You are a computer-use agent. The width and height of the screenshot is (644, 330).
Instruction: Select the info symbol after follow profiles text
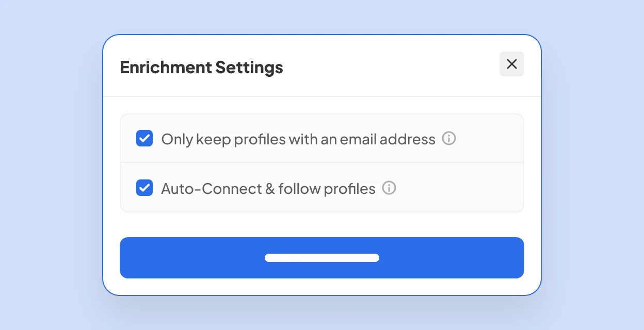pos(389,188)
